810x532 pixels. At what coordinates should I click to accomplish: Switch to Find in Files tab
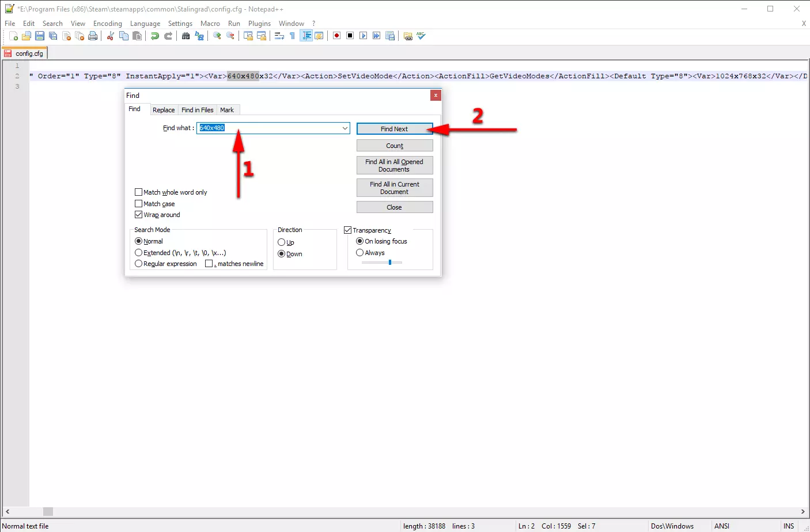(x=198, y=110)
